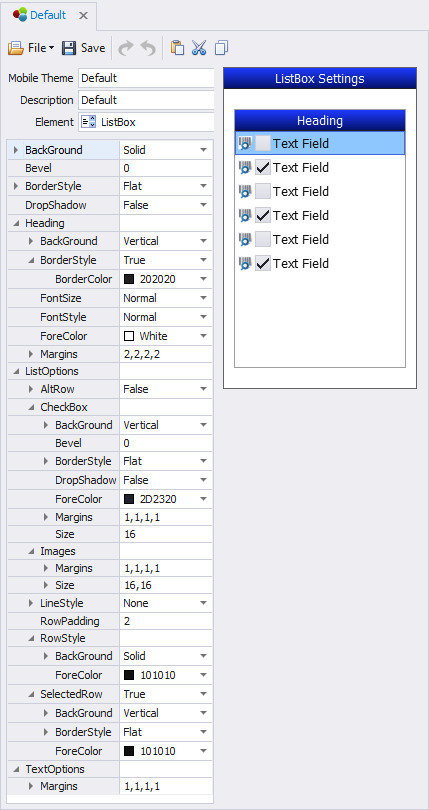Open the File menu icon
The image size is (429, 810).
pos(16,49)
